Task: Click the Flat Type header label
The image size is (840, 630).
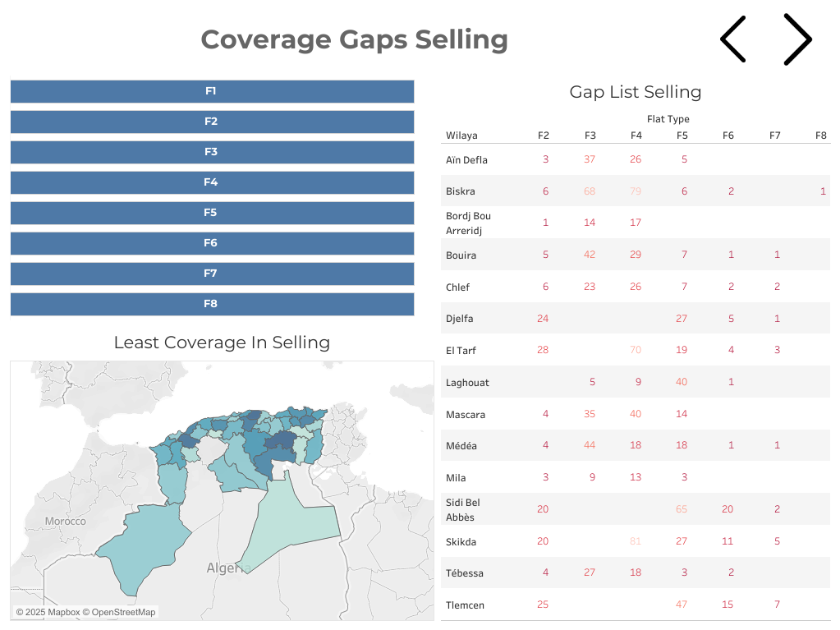Action: [668, 119]
